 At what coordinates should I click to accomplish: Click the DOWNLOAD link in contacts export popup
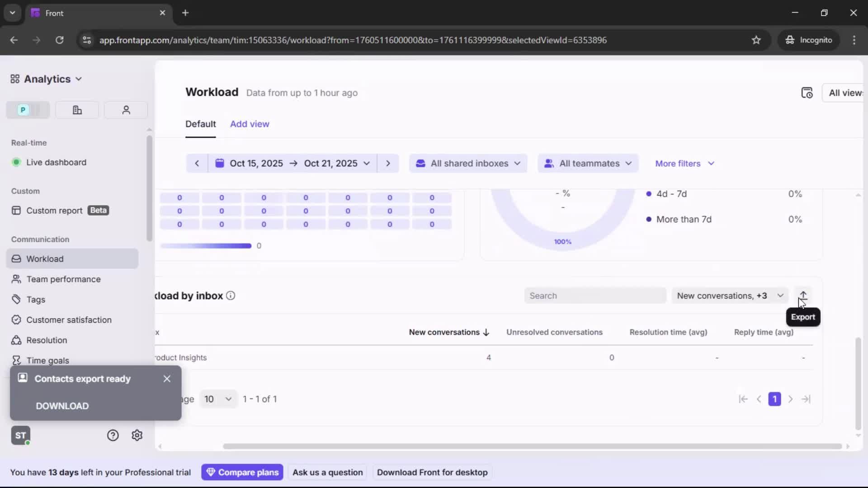point(62,406)
